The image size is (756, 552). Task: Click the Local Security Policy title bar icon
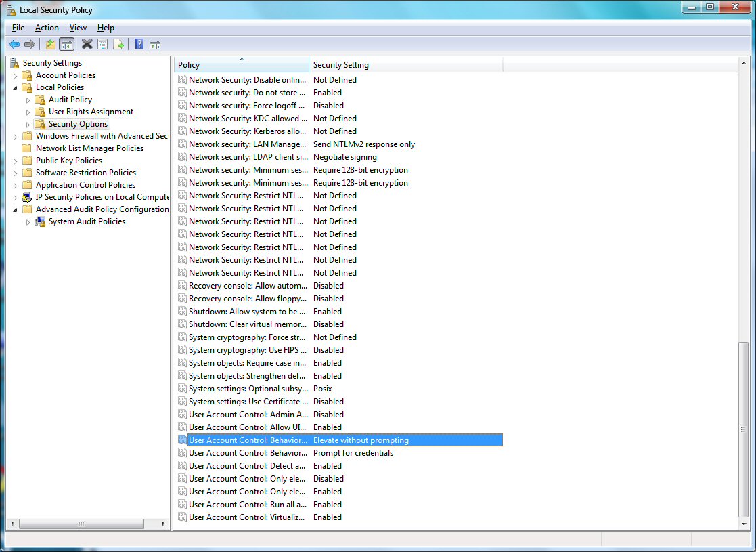click(x=11, y=9)
